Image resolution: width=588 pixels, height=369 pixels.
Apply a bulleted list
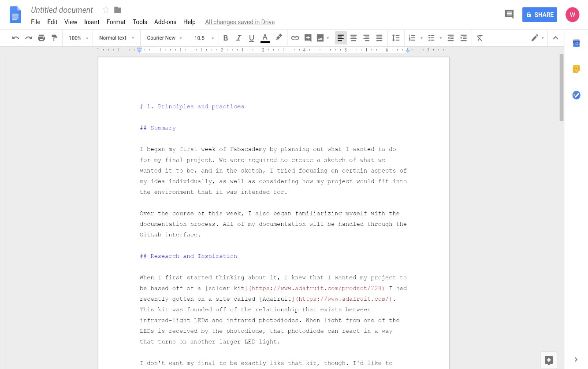click(432, 38)
